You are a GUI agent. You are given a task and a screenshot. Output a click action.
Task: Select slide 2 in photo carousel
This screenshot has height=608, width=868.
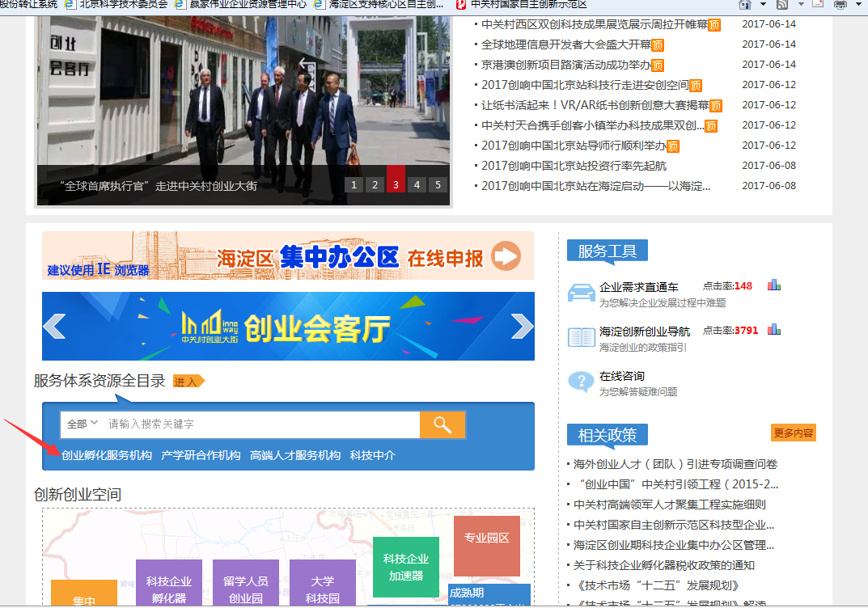[375, 185]
